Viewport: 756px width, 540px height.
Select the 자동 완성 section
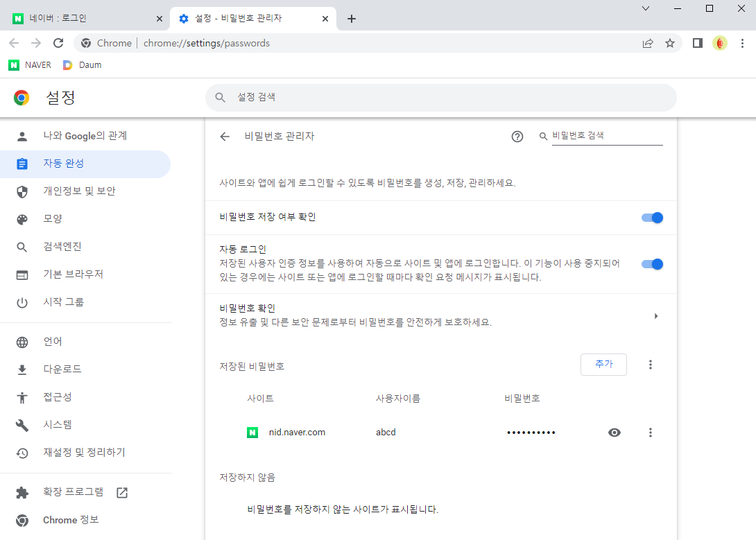tap(85, 164)
